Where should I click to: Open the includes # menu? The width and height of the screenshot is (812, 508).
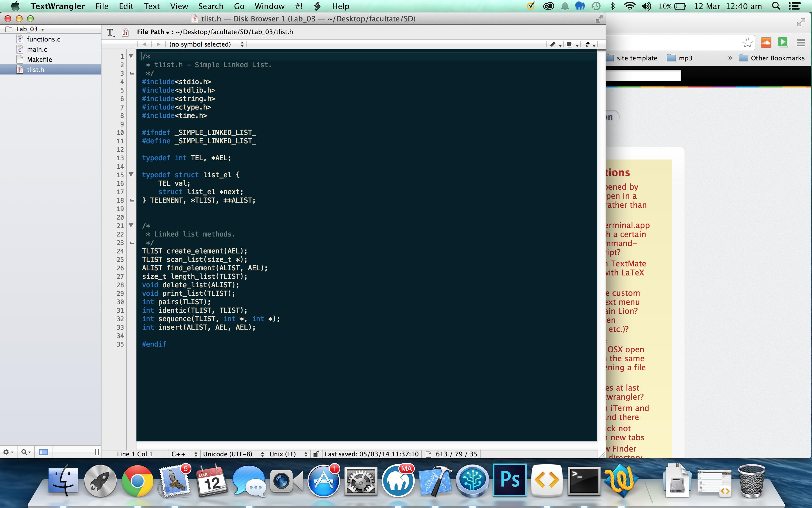(590, 44)
